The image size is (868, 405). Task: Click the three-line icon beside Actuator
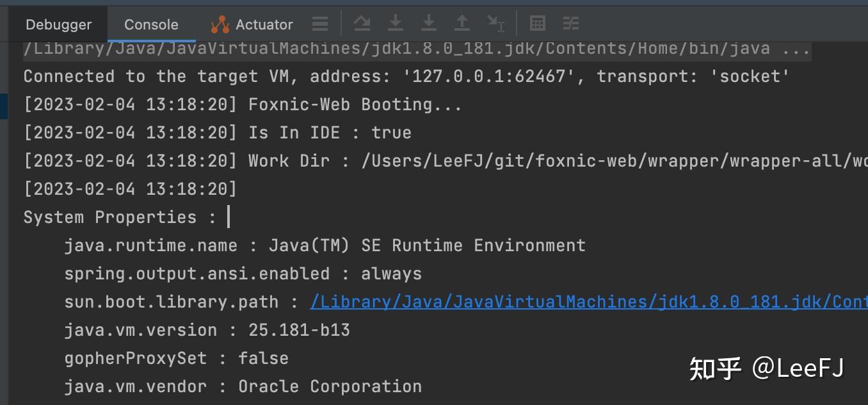click(320, 24)
